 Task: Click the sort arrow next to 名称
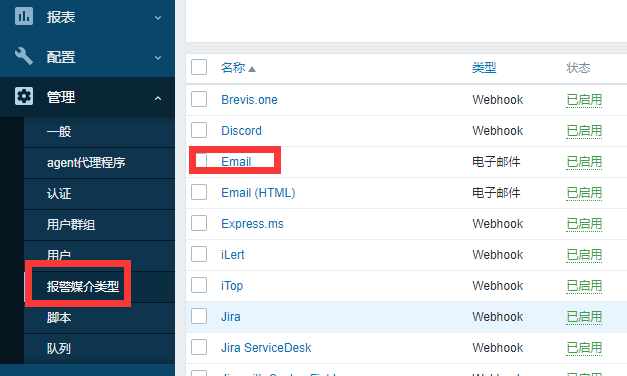click(252, 69)
